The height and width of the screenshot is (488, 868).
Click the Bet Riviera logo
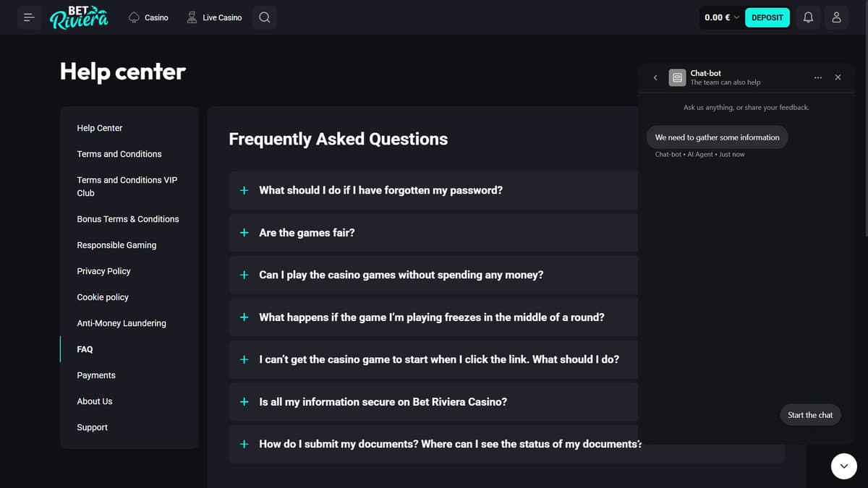tap(79, 17)
